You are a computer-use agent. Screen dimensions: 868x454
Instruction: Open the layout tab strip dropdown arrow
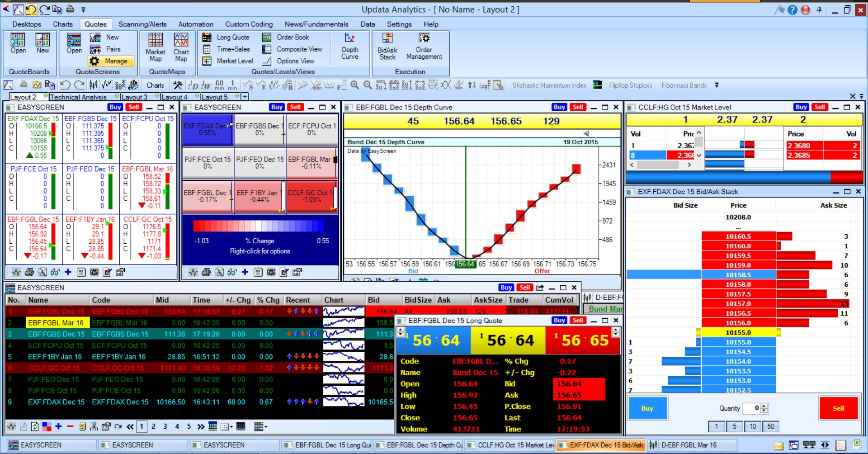pyautogui.click(x=861, y=96)
